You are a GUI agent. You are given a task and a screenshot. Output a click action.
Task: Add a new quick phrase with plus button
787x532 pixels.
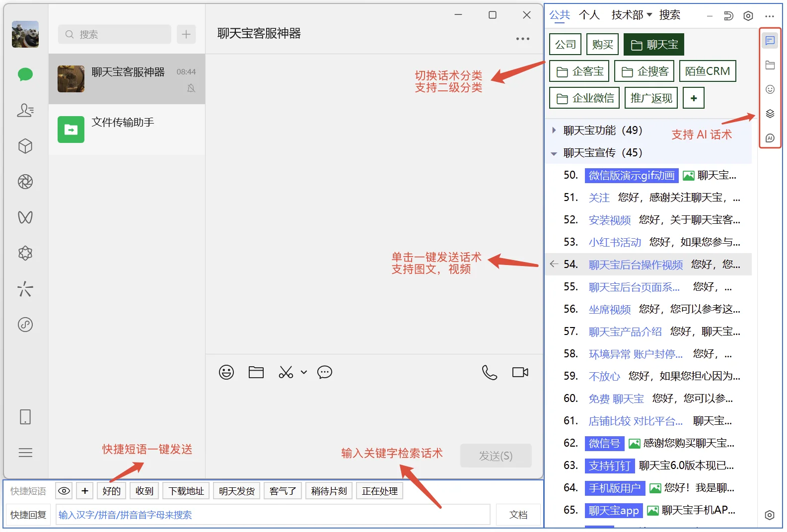(85, 491)
